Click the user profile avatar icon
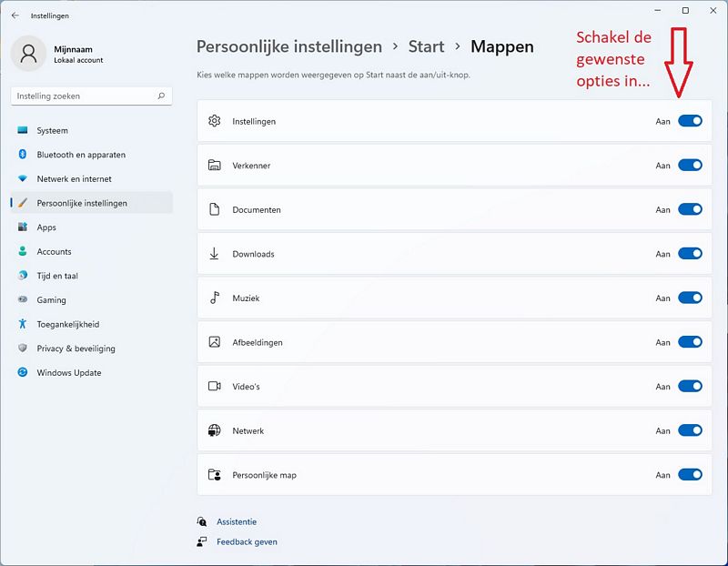Viewport: 728px width, 566px height. [x=28, y=54]
